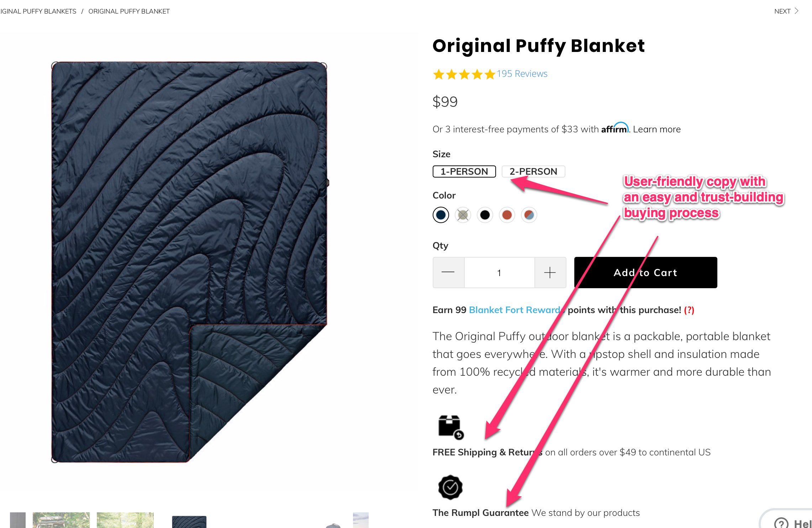
Task: Click the Affirm Learn more link
Action: 657,129
